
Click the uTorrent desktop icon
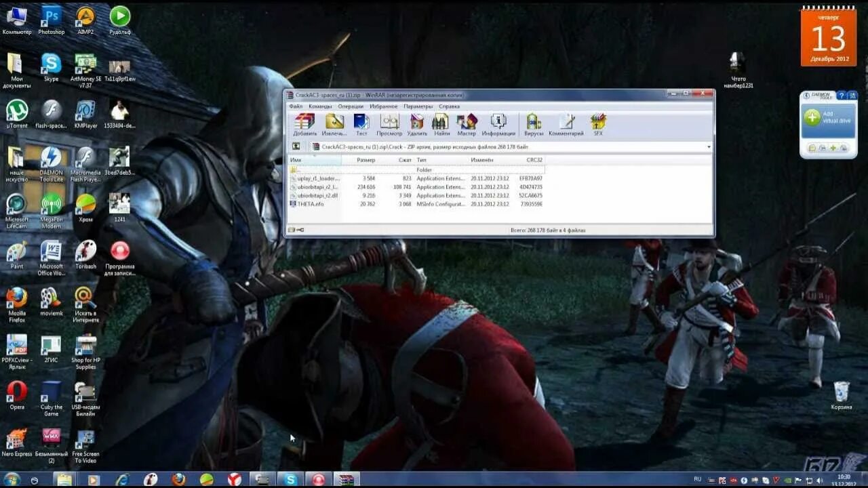click(17, 114)
